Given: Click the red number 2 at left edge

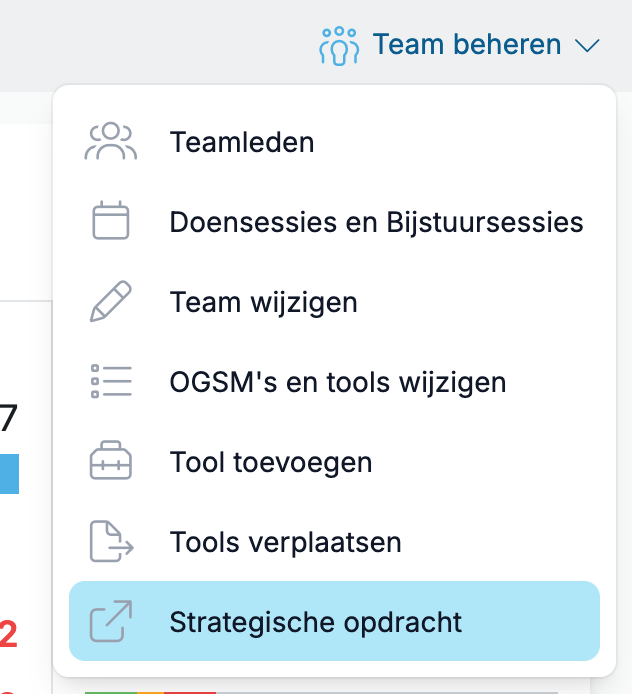Looking at the screenshot, I should pos(8,634).
